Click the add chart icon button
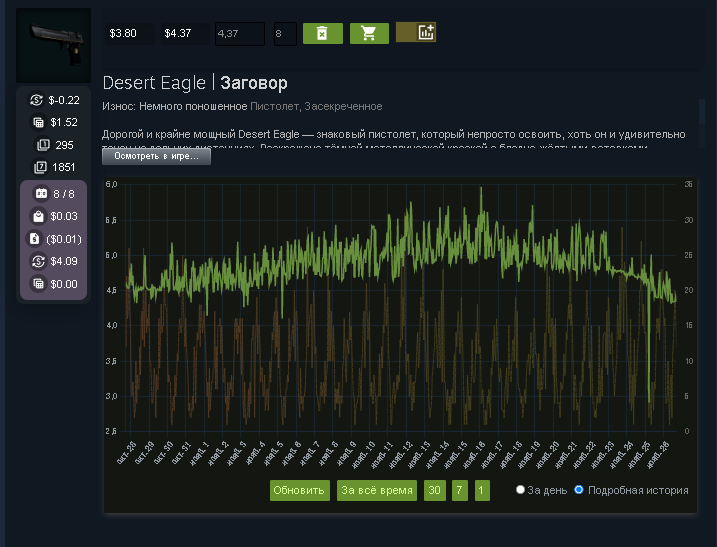The height and width of the screenshot is (547, 717). click(416, 32)
